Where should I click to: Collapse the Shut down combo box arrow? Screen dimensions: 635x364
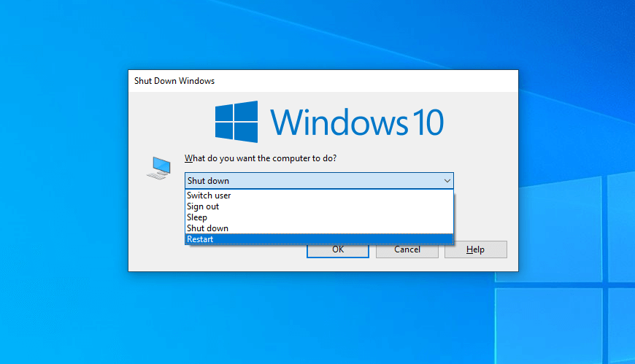(x=447, y=181)
